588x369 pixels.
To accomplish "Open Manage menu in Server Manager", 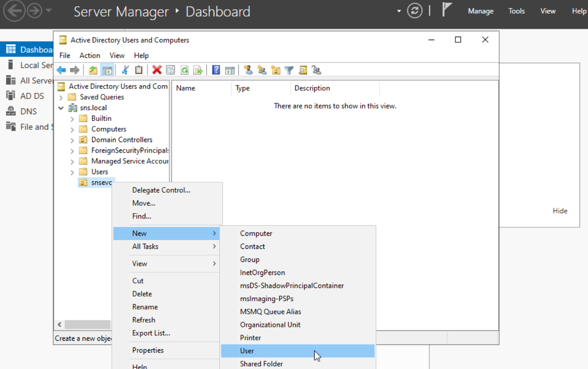I will [x=481, y=11].
